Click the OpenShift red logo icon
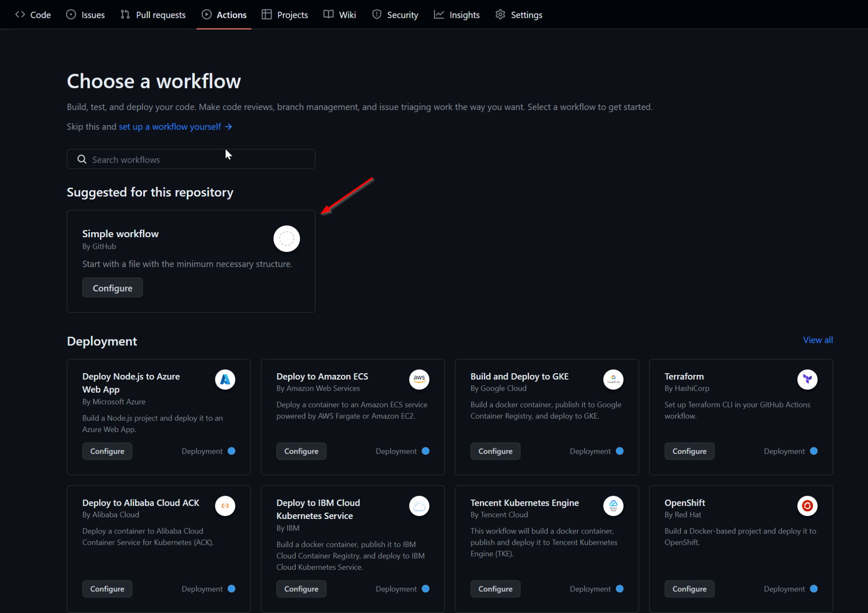Image resolution: width=868 pixels, height=613 pixels. click(807, 506)
